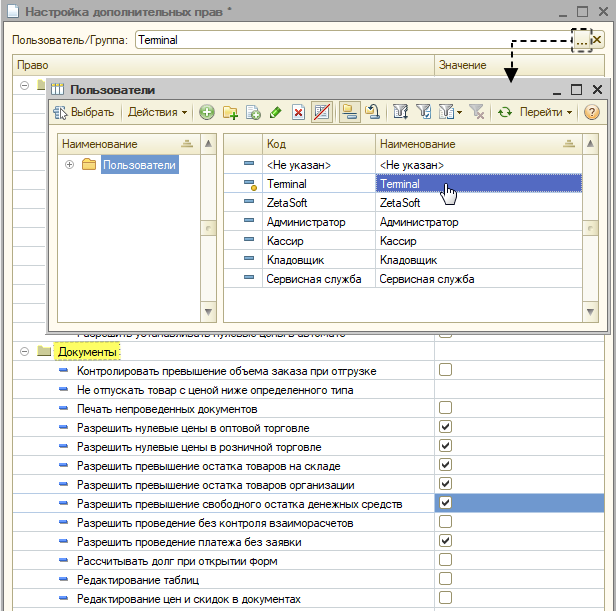Click the move-to-group folder arrow icon
The width and height of the screenshot is (616, 611).
tap(372, 112)
